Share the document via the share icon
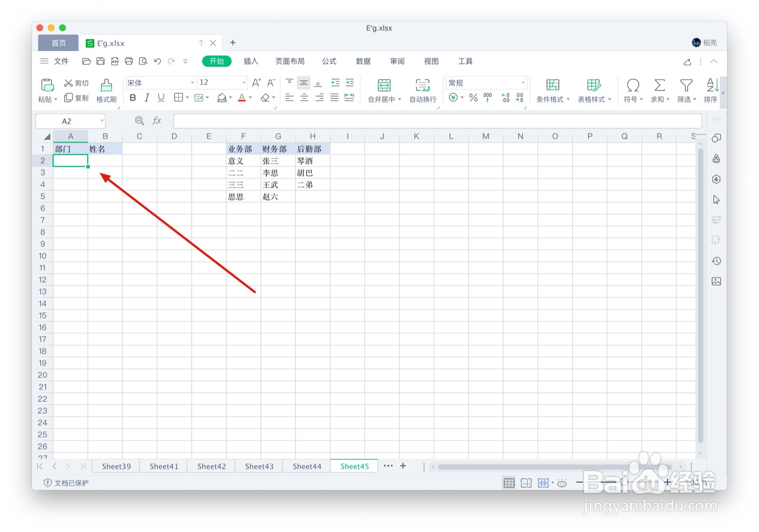The image size is (759, 532). click(x=687, y=62)
